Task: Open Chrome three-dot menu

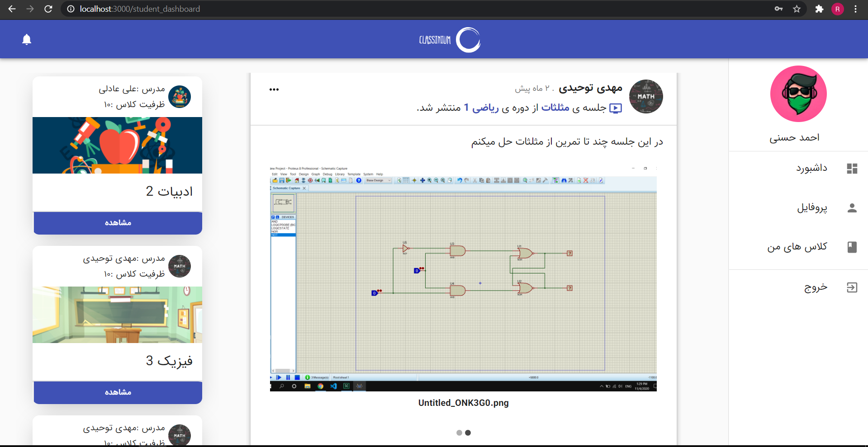Action: pyautogui.click(x=855, y=9)
